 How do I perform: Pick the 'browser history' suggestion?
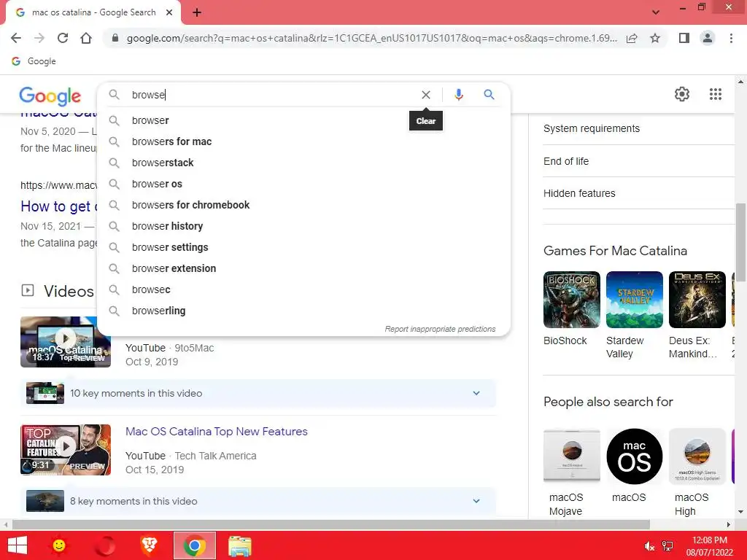coord(304,226)
